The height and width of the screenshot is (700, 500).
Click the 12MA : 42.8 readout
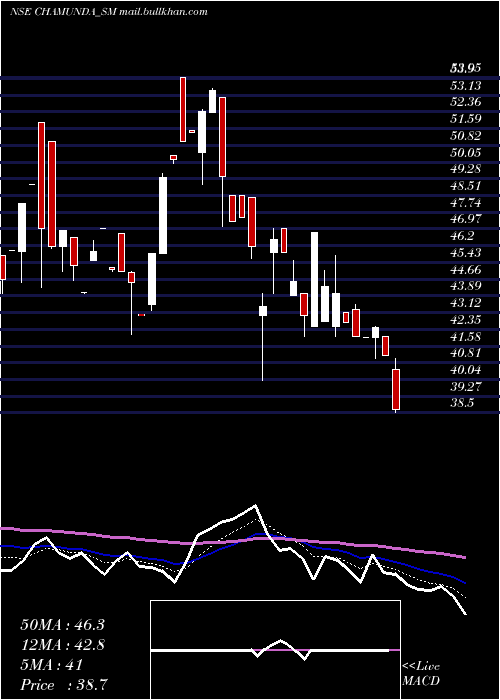click(62, 645)
